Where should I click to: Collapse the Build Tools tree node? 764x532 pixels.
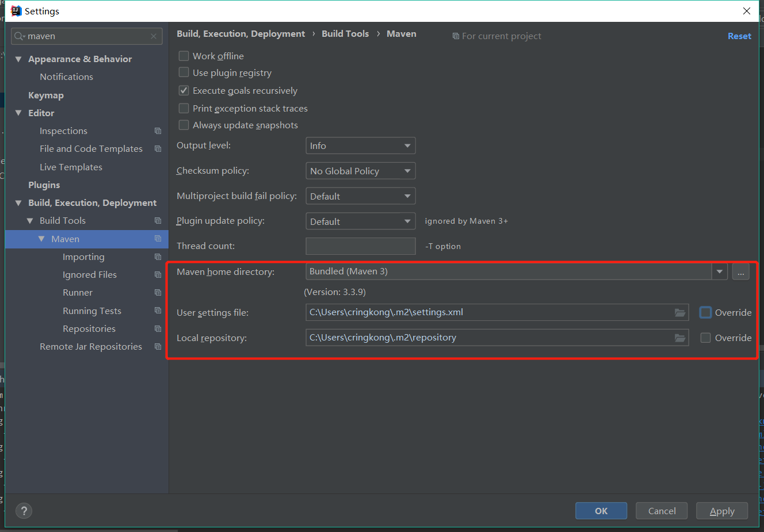[30, 221]
